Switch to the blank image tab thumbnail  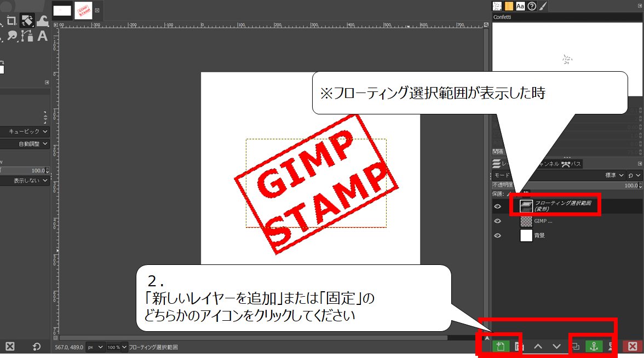click(62, 11)
